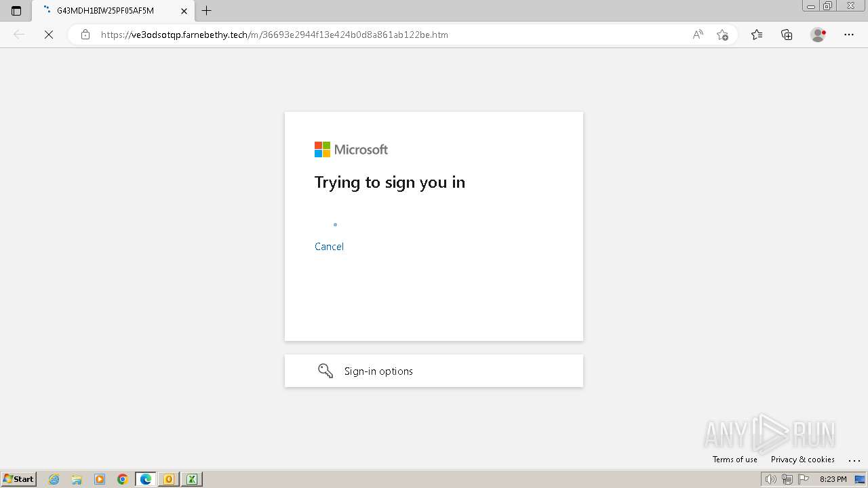Launch Google Chrome from taskbar
The height and width of the screenshot is (488, 868).
click(x=123, y=479)
